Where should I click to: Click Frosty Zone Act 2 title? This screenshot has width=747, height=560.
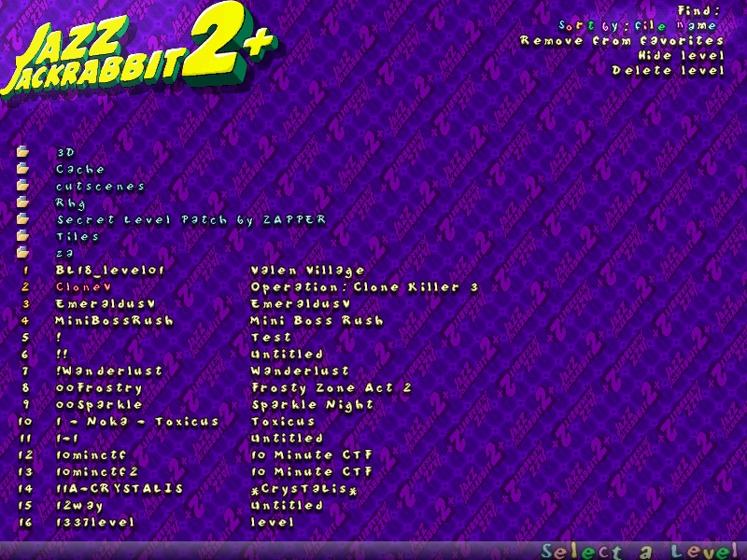coord(331,388)
